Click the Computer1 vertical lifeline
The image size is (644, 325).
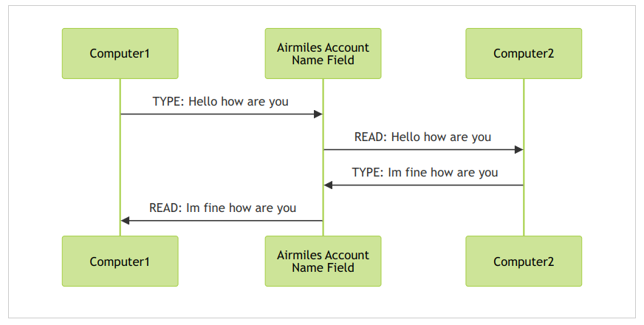pos(120,165)
